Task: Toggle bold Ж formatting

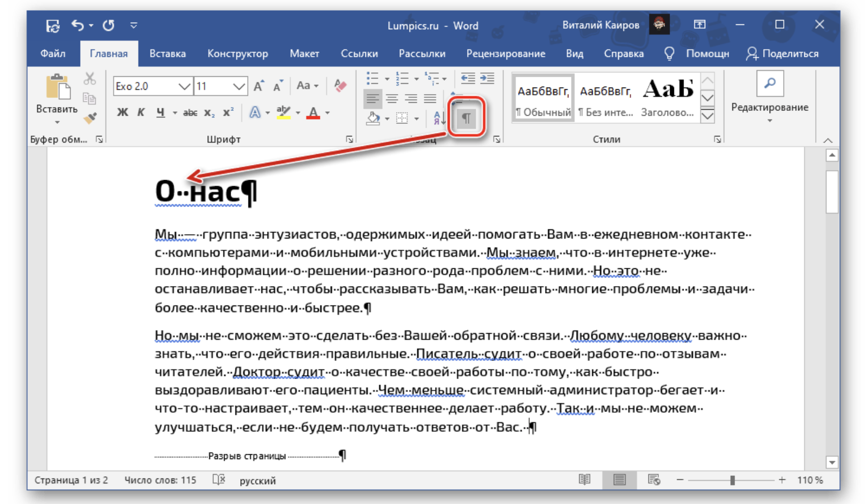Action: (123, 112)
